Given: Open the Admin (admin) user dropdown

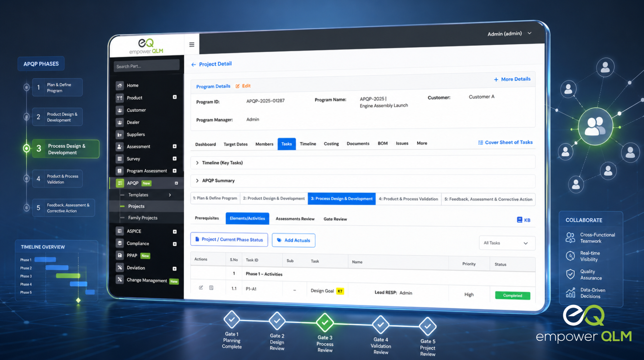Looking at the screenshot, I should pyautogui.click(x=509, y=34).
